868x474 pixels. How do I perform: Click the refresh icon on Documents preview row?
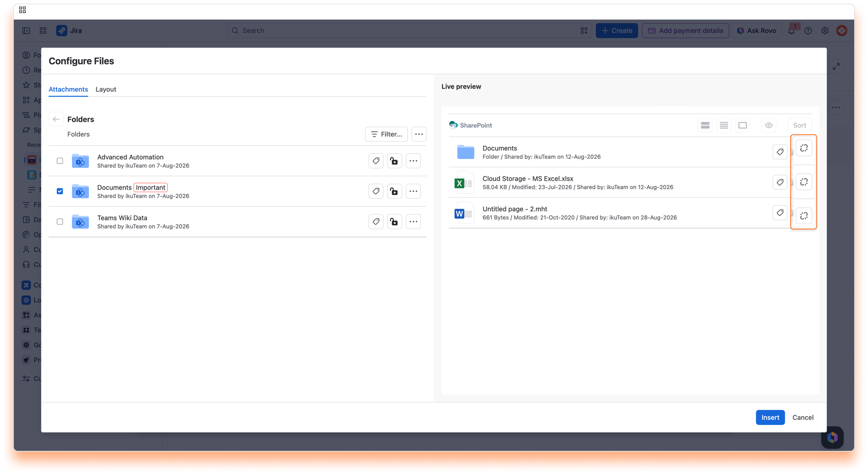803,148
